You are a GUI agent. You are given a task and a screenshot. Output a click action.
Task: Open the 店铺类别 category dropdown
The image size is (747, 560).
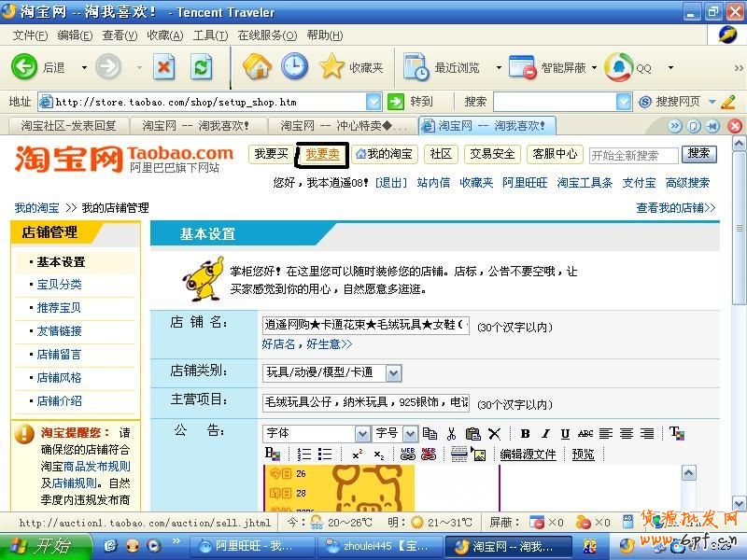[393, 372]
